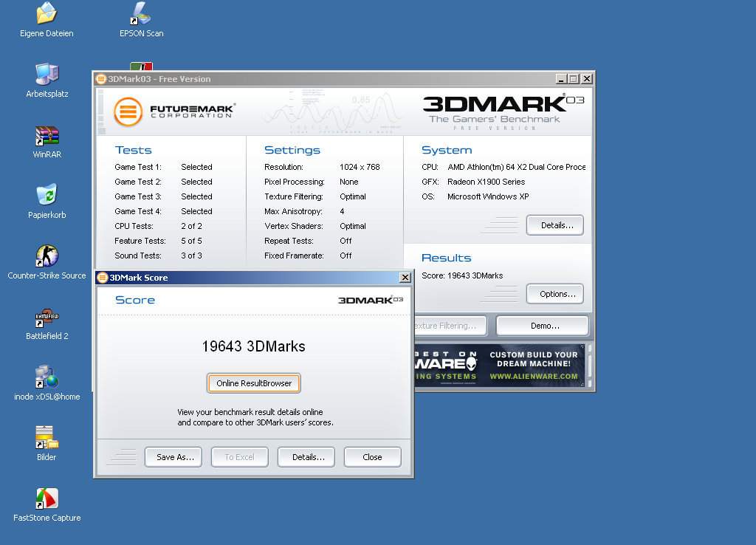The image size is (756, 545).
Task: Click the 'Max Anisotropy: 4' setting
Action: coord(304,211)
